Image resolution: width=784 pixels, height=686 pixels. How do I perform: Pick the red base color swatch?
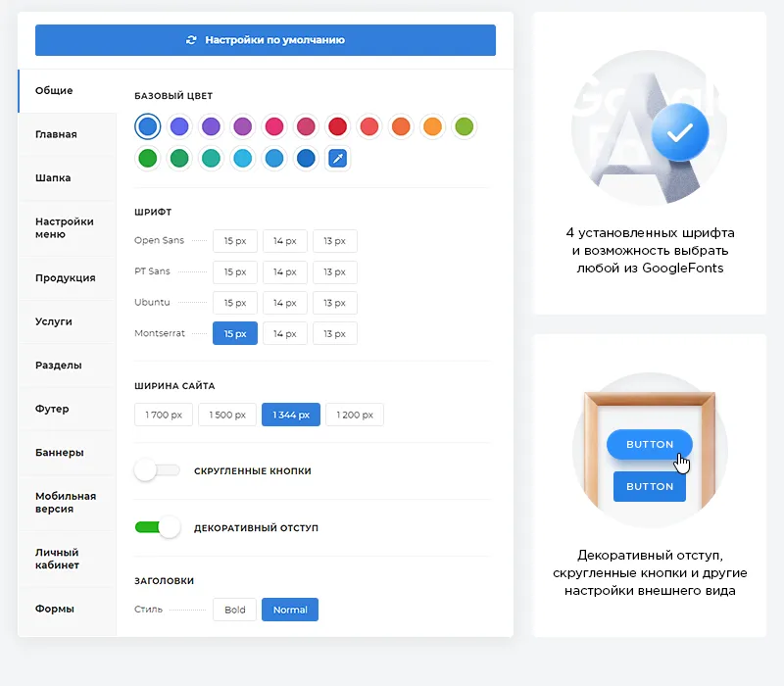[338, 126]
